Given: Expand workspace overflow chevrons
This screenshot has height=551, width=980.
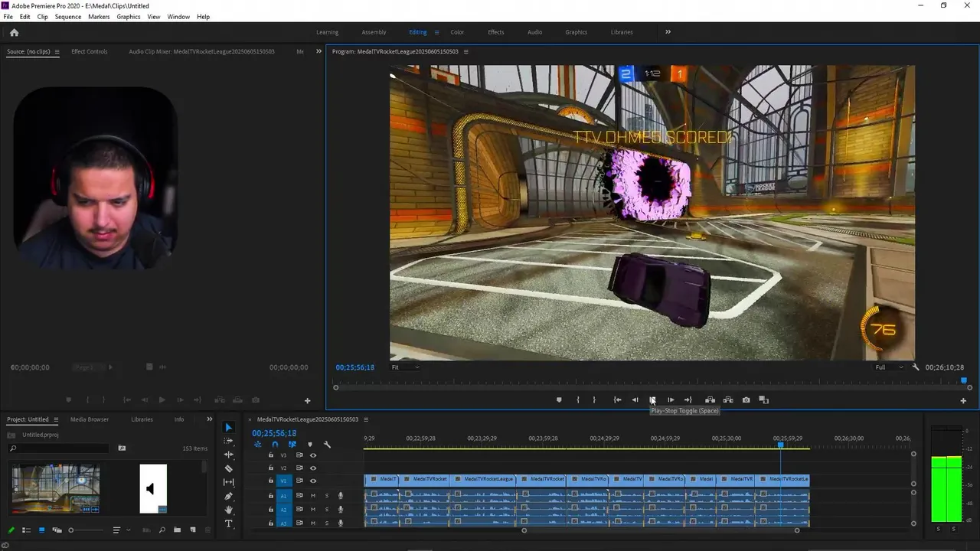Looking at the screenshot, I should coord(668,32).
